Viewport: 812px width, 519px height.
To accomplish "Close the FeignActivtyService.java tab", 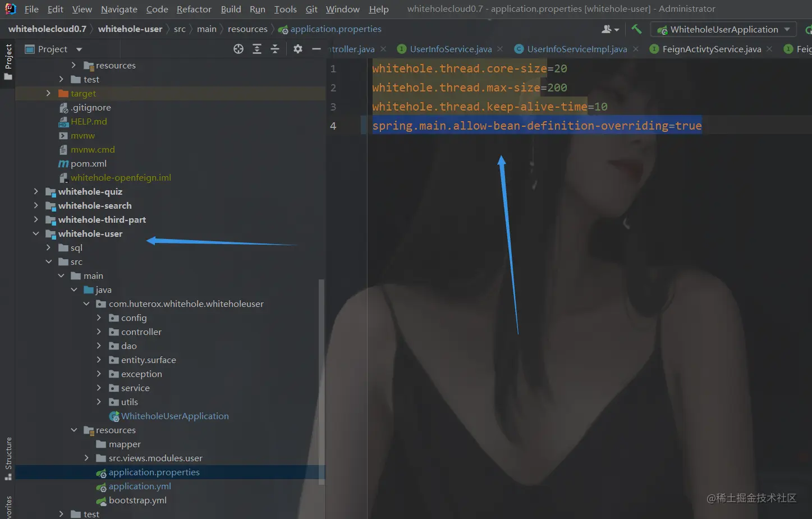I will (769, 49).
